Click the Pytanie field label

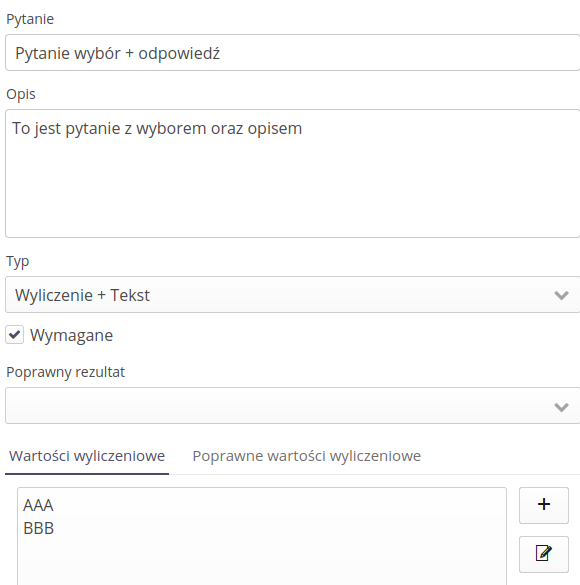[x=30, y=19]
